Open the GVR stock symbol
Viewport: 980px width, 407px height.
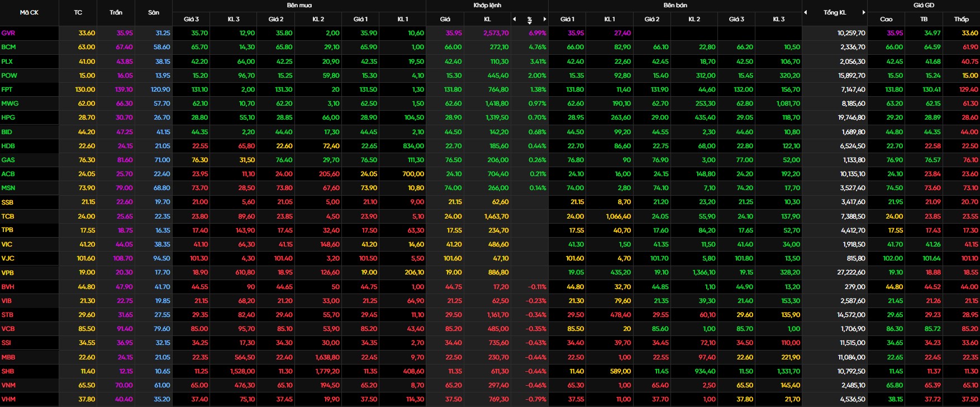tap(8, 33)
